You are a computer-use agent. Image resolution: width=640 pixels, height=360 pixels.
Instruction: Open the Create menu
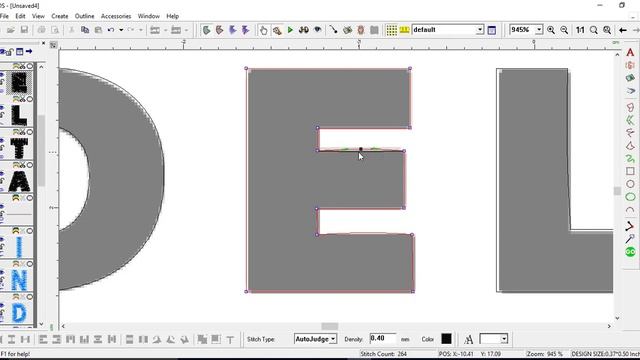(x=60, y=16)
